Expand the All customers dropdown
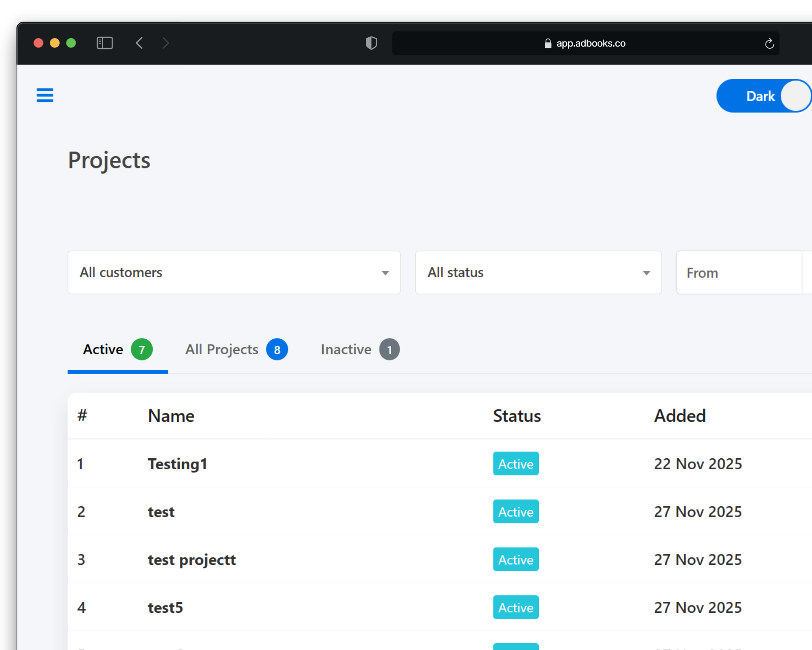Viewport: 812px width, 650px height. click(234, 273)
